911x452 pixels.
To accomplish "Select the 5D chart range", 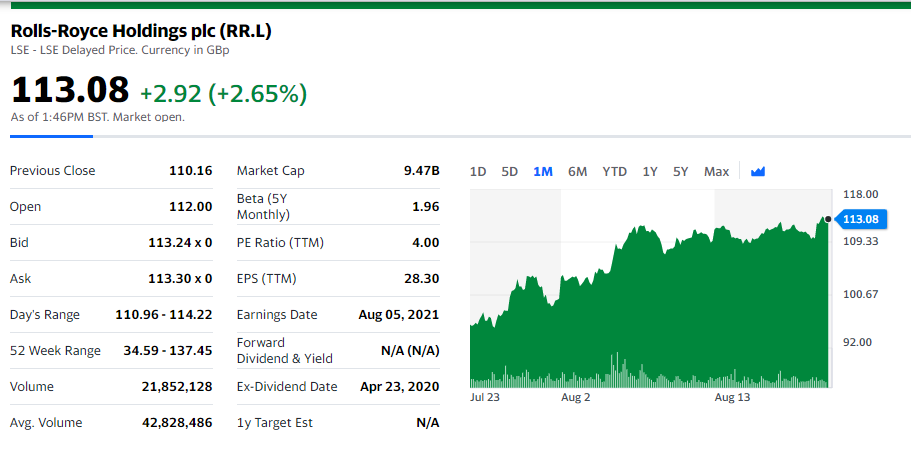I will point(510,171).
